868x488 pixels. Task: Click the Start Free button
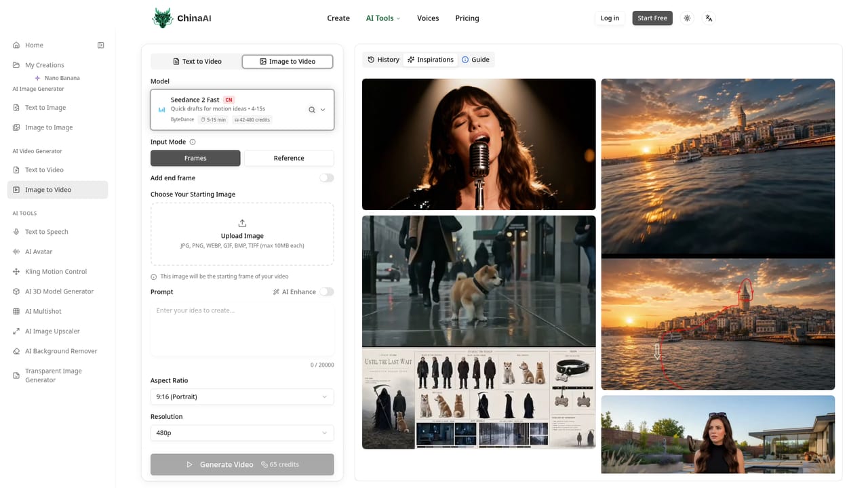(x=652, y=18)
